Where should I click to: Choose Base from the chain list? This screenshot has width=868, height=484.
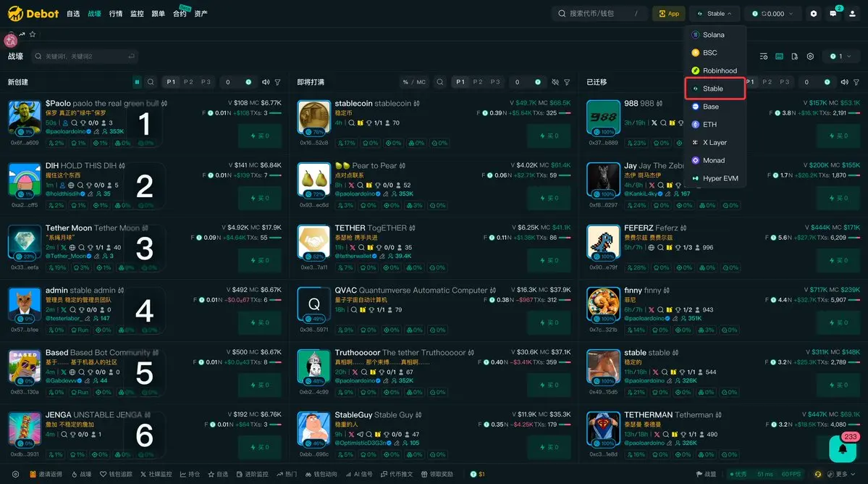715,107
